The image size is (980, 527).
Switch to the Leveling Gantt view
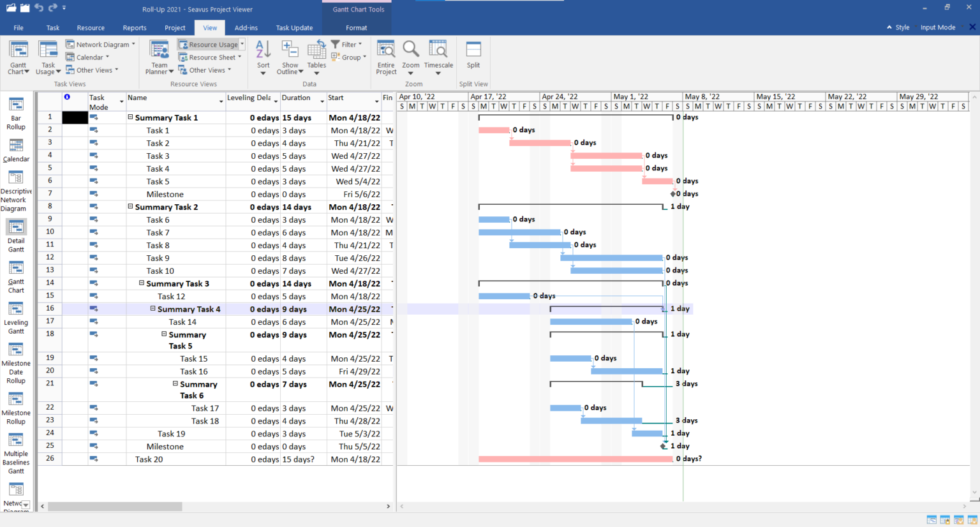[16, 316]
